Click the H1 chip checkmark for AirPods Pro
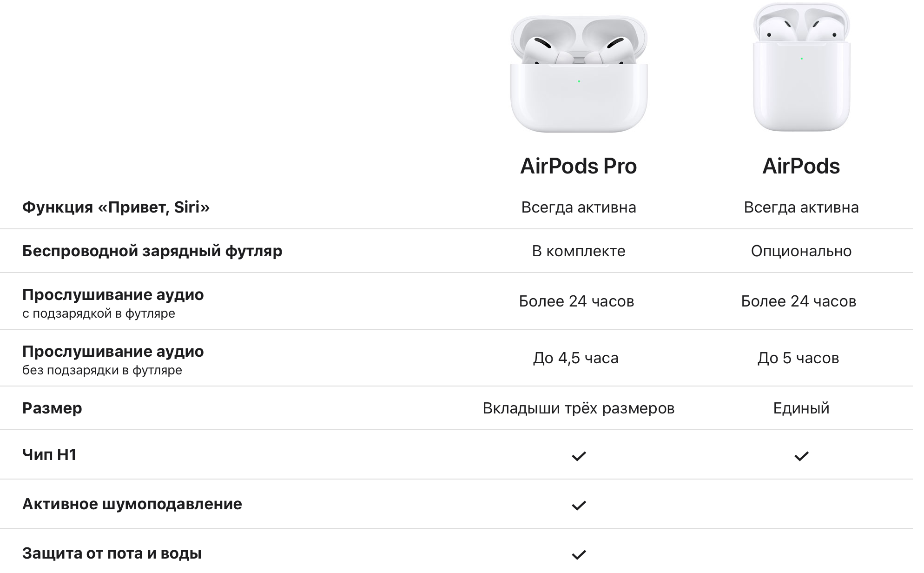 (x=579, y=456)
